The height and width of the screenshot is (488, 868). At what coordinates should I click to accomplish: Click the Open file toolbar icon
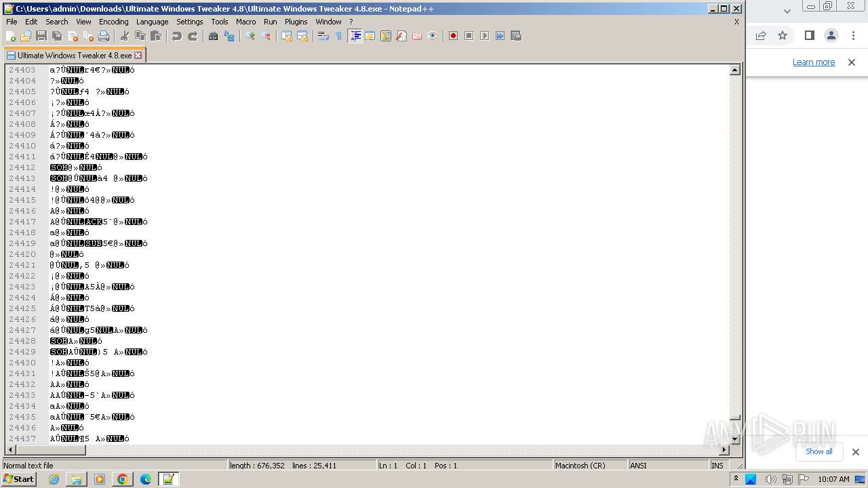click(x=26, y=36)
